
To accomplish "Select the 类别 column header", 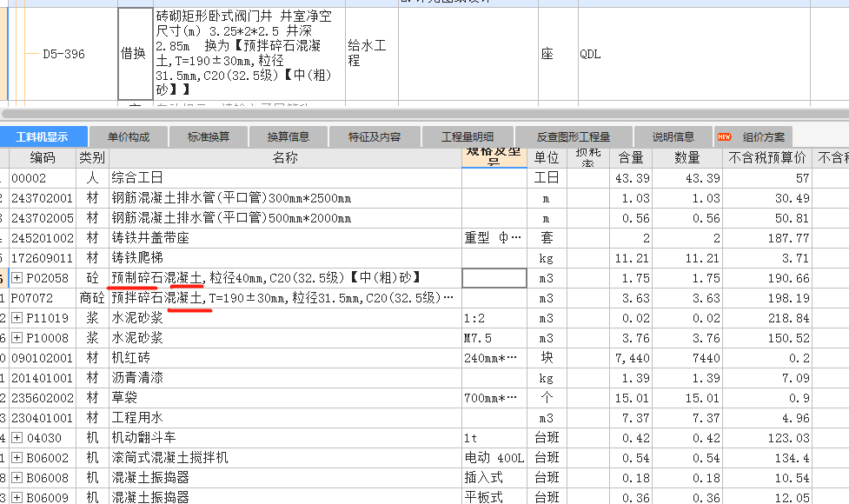I will coord(92,157).
